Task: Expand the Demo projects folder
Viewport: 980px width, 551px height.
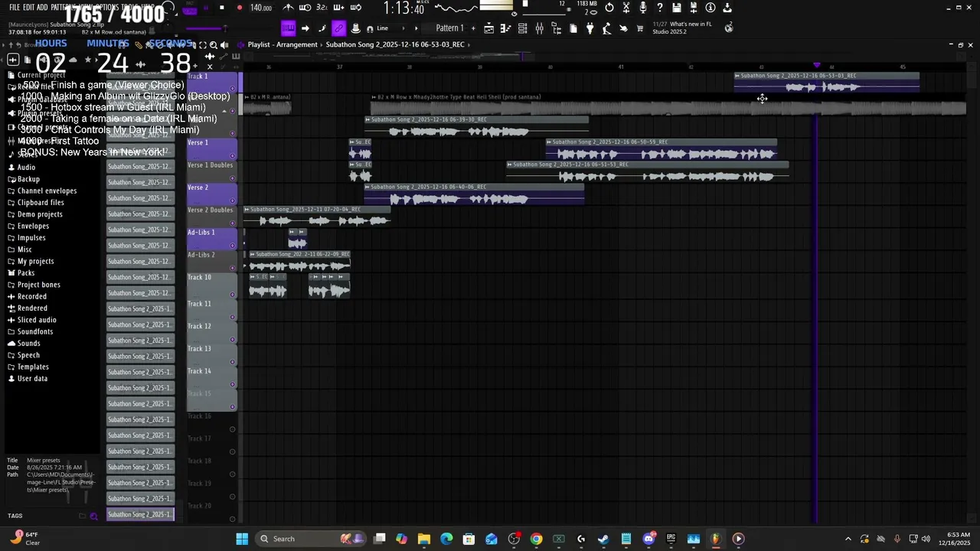Action: tap(40, 214)
